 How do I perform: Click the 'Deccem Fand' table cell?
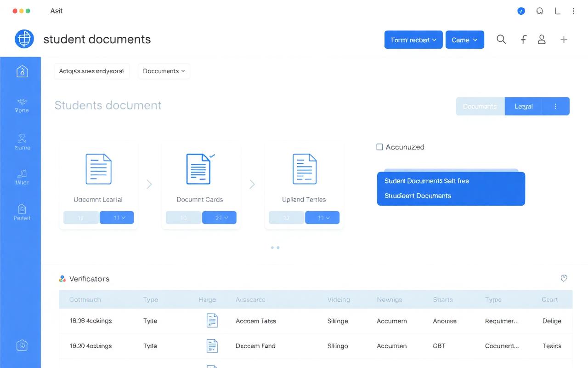(x=255, y=346)
